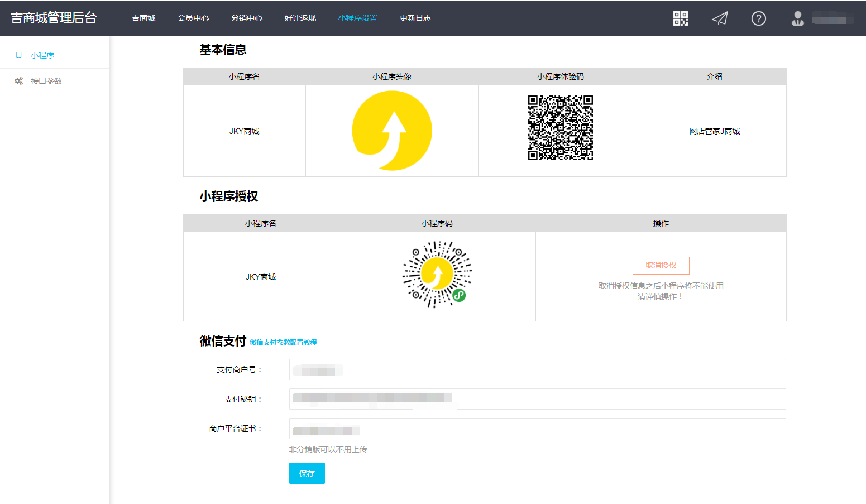Screen dimensions: 866x504
Task: Click 接口参数 in the sidebar
Action: [46, 81]
